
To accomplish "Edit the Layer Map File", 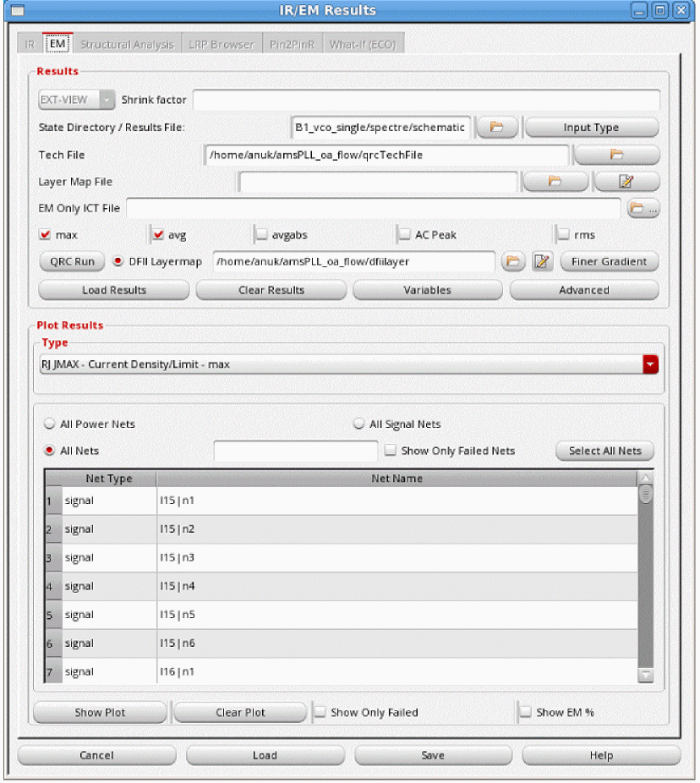I will (x=626, y=182).
